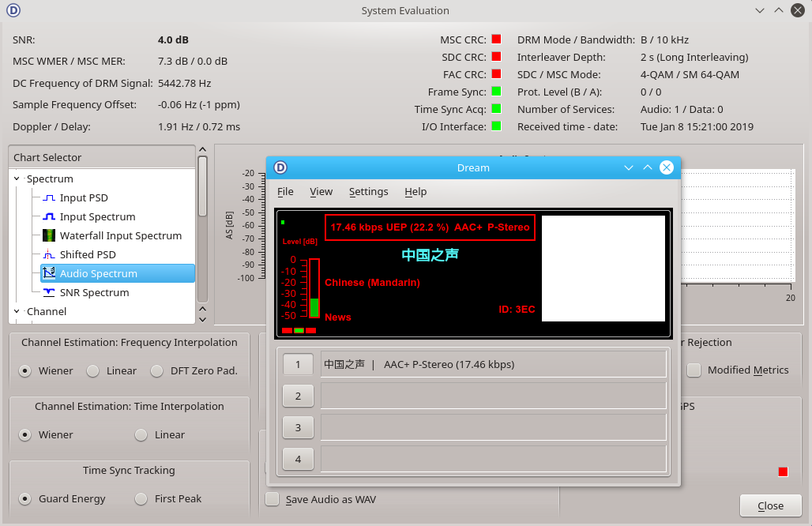Enable Save Audio as WAV
The image size is (812, 526).
[x=273, y=499]
